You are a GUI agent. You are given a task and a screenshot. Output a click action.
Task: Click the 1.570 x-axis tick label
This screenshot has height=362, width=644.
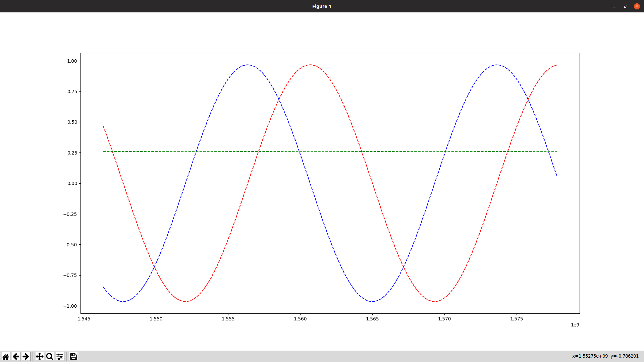444,319
